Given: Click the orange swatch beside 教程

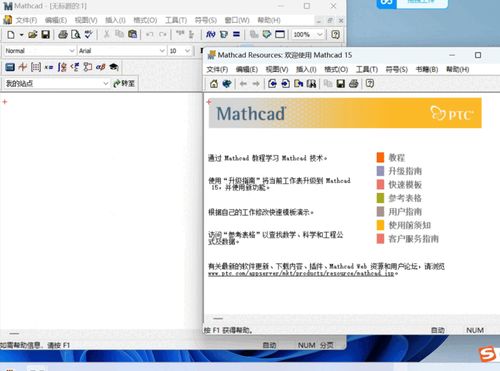Looking at the screenshot, I should point(380,157).
